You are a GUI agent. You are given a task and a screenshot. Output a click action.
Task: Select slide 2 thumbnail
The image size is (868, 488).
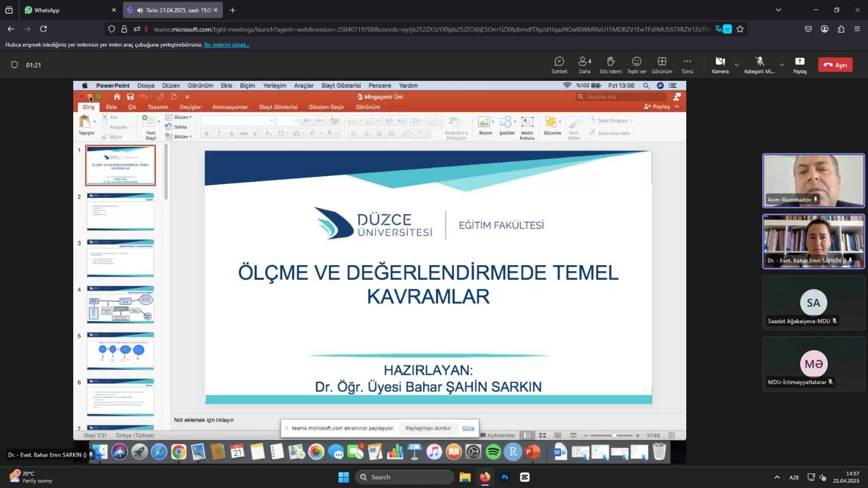point(120,211)
